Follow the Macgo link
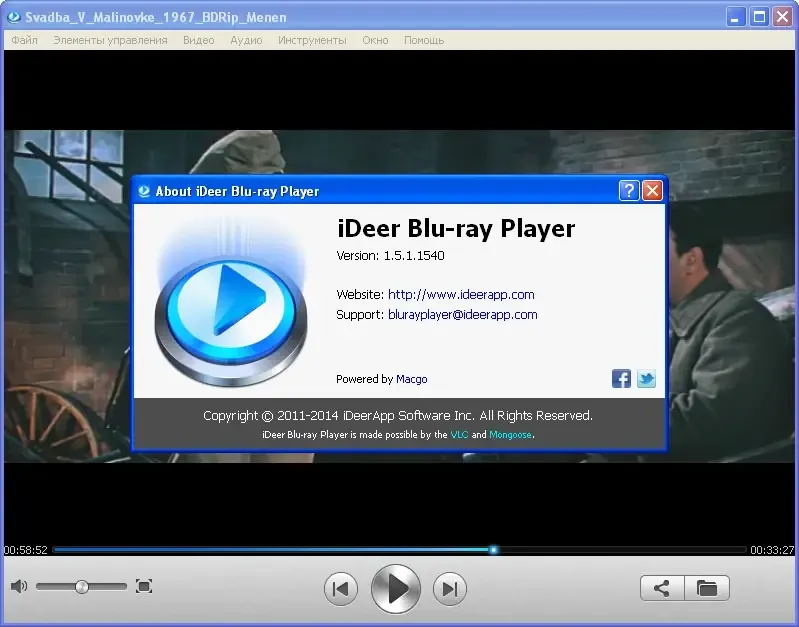The width and height of the screenshot is (799, 627). [x=412, y=379]
